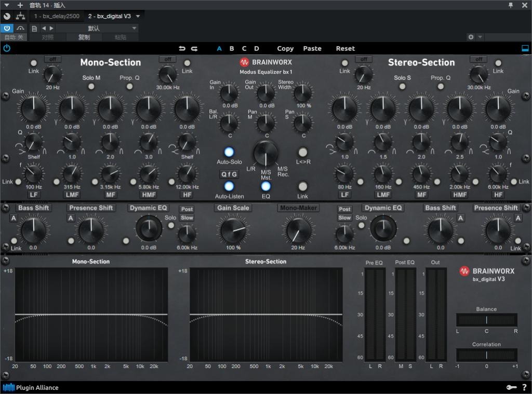532x394 pixels.
Task: Go to previous preset arrow
Action: coord(44,28)
